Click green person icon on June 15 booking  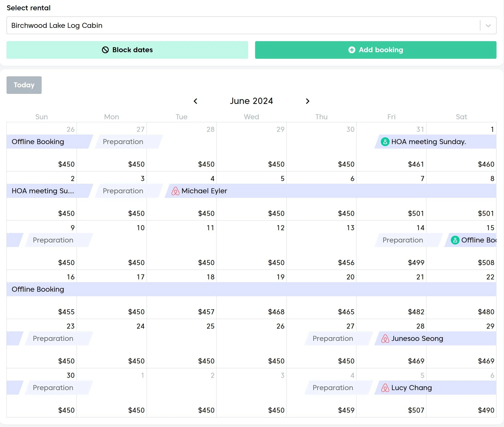coord(455,240)
